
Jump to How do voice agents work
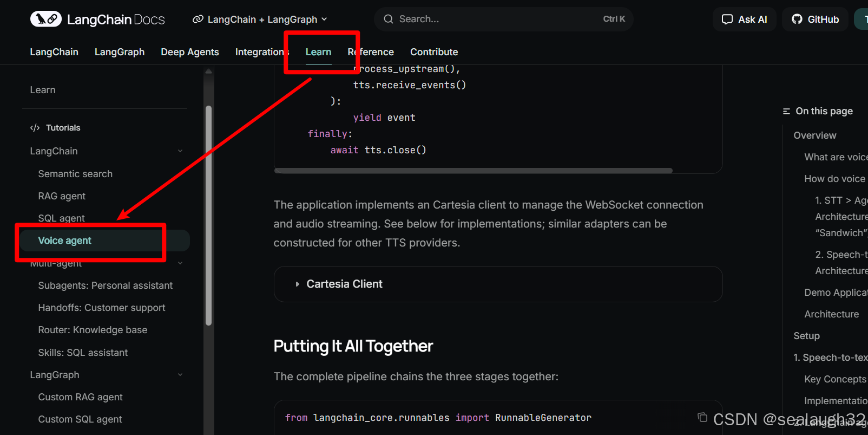(836, 179)
